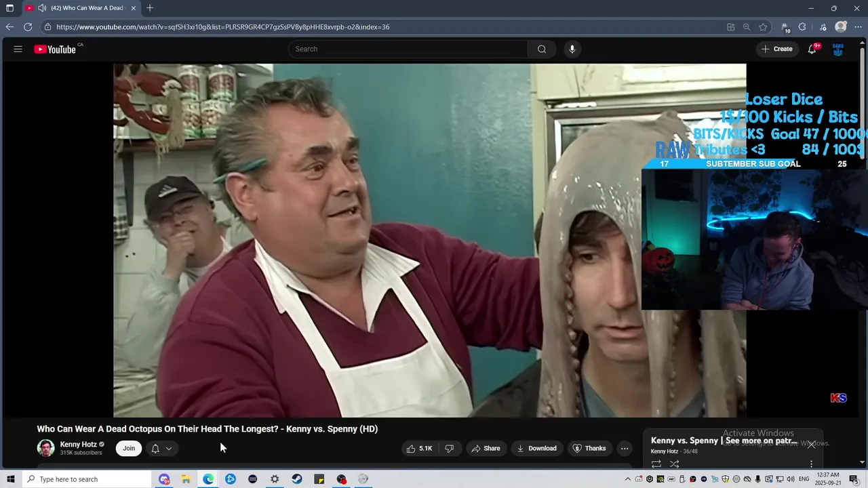Open media control music icon
This screenshot has width=868, height=488.
(x=823, y=27)
